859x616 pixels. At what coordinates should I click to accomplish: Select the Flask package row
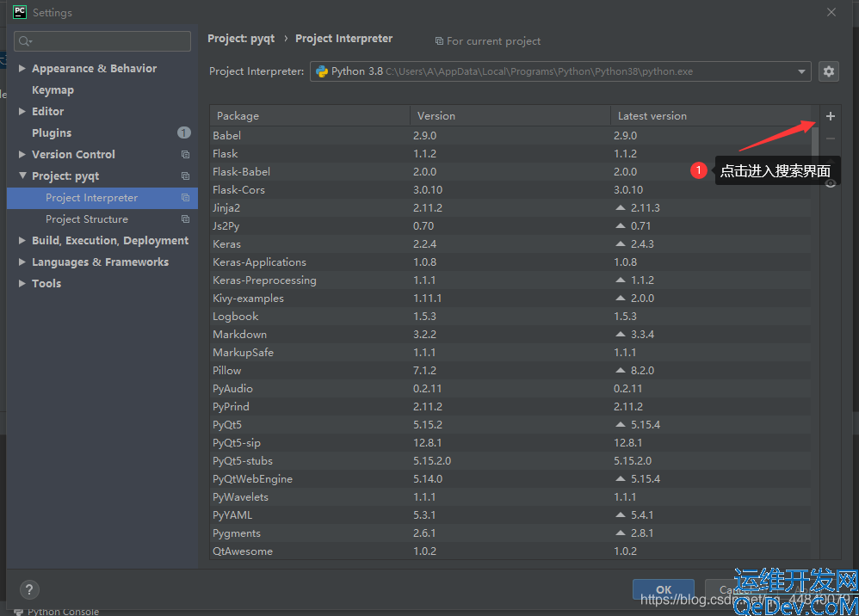click(510, 153)
